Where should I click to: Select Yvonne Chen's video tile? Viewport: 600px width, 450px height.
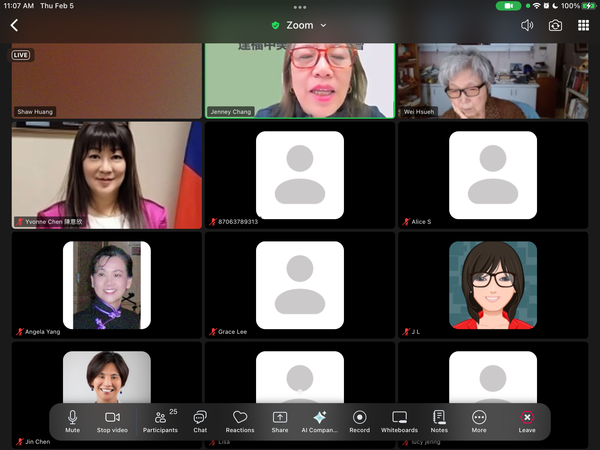107,175
